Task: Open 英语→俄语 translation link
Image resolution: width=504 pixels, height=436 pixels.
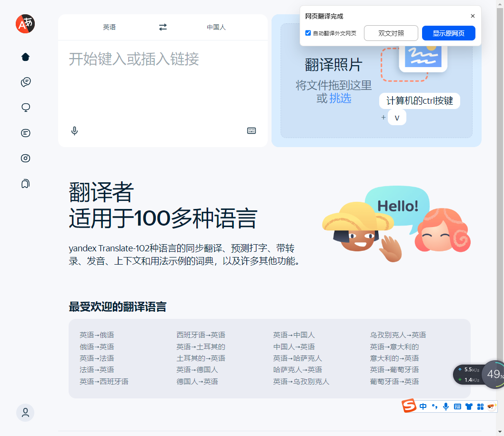Action: [97, 335]
